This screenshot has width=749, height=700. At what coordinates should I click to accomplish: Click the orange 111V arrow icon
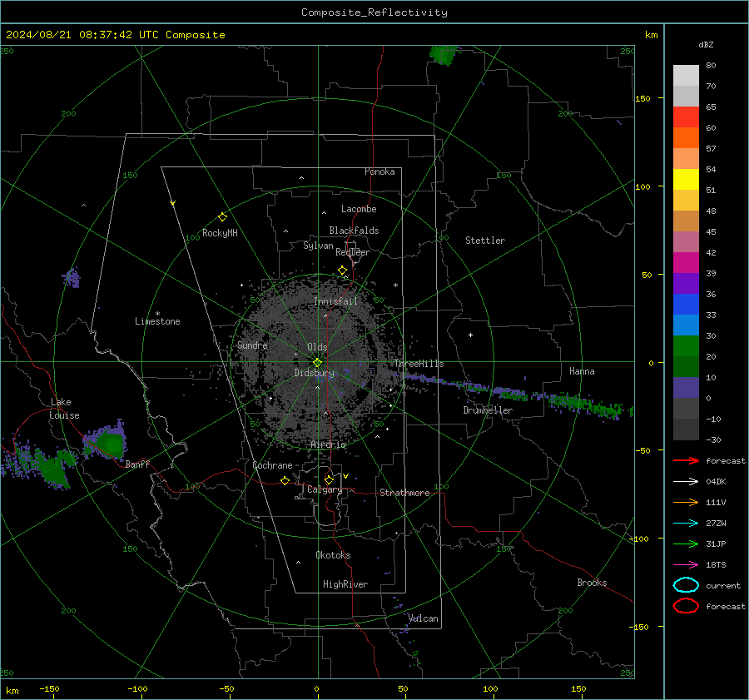point(686,502)
